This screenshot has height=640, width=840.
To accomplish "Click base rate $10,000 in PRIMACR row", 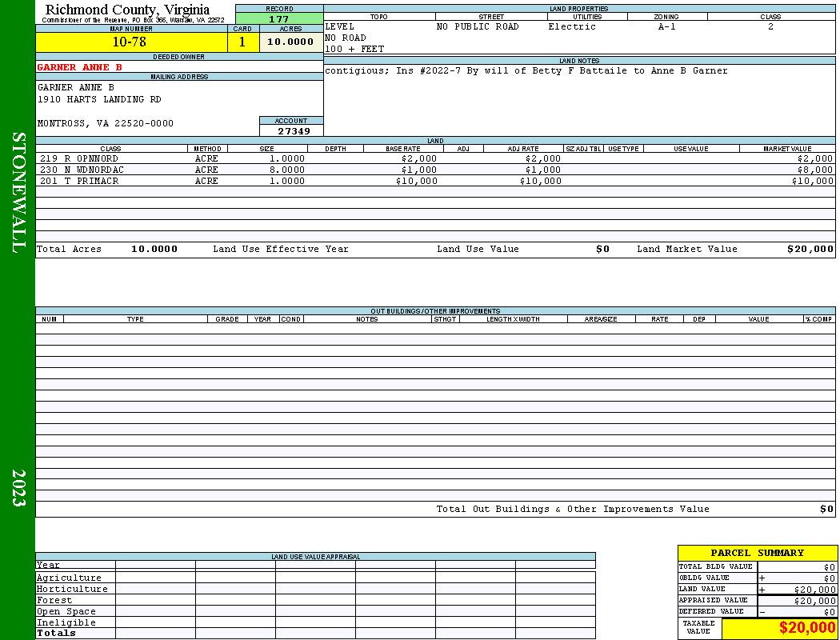I will tap(417, 181).
